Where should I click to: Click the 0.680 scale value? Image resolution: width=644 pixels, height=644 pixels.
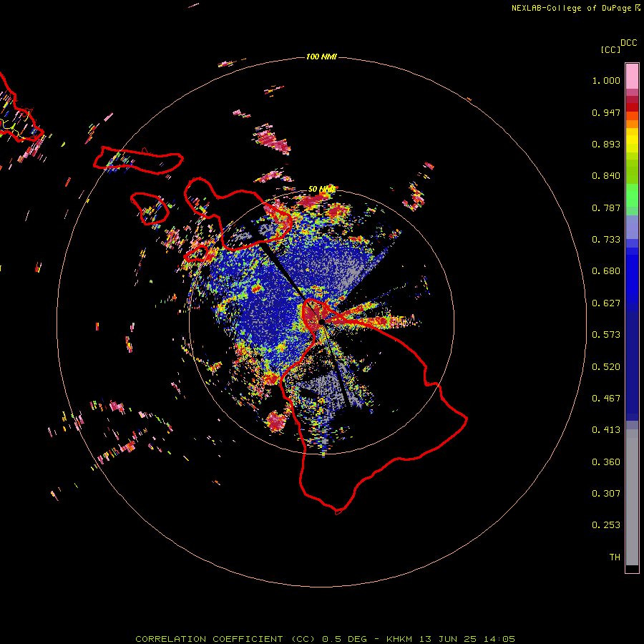[606, 271]
